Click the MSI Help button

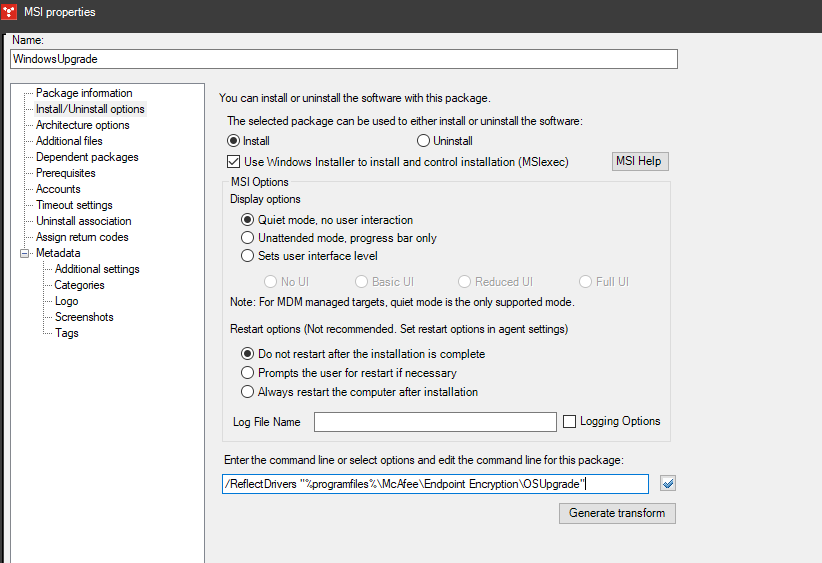point(639,162)
